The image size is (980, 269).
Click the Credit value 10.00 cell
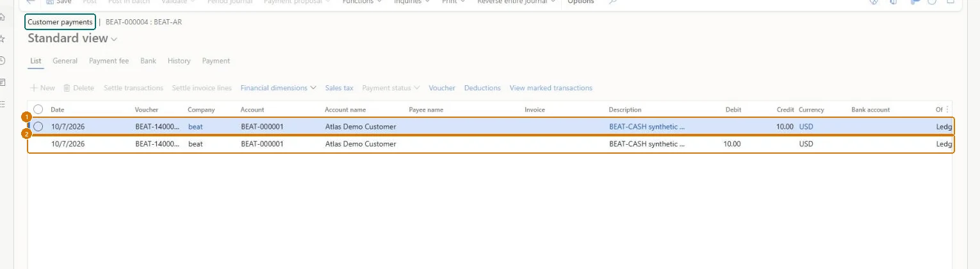(x=785, y=127)
